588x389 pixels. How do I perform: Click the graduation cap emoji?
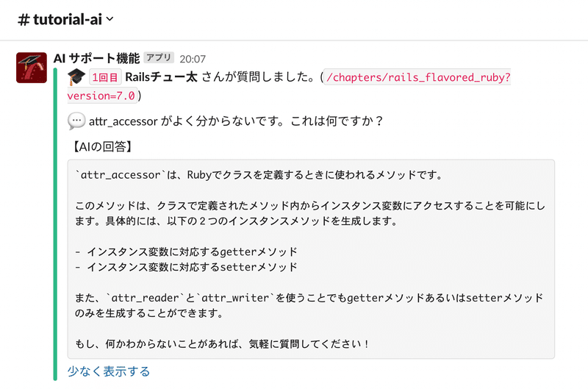[76, 77]
